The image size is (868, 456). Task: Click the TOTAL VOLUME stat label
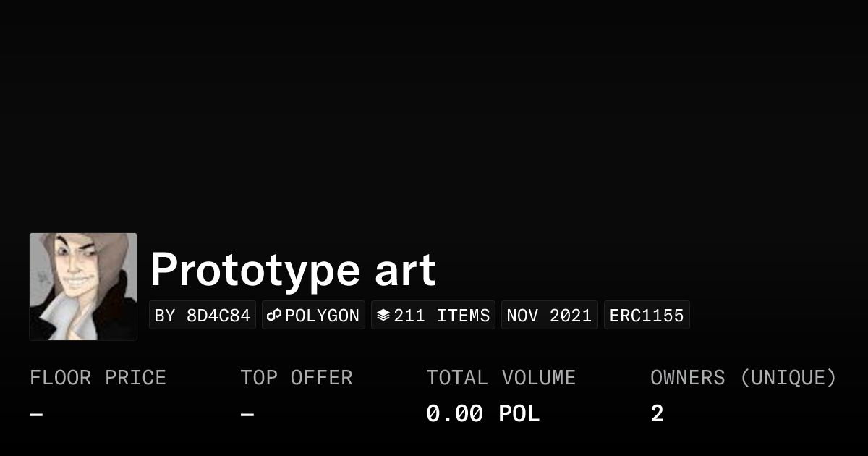click(x=501, y=377)
